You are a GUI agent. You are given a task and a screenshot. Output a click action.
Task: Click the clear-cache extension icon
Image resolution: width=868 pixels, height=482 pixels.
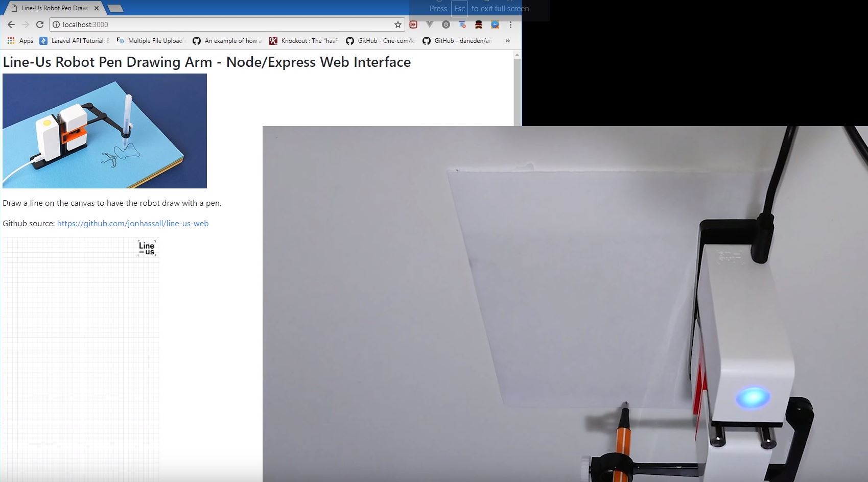point(461,25)
